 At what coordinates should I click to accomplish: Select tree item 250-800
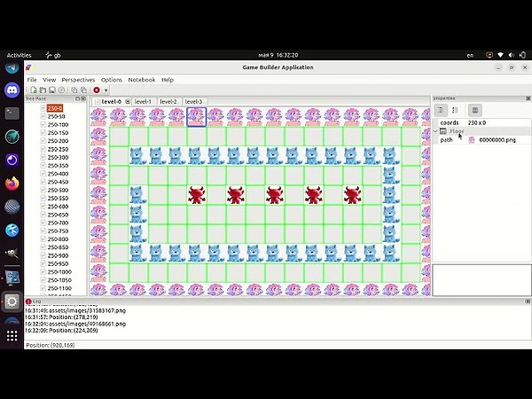point(58,239)
